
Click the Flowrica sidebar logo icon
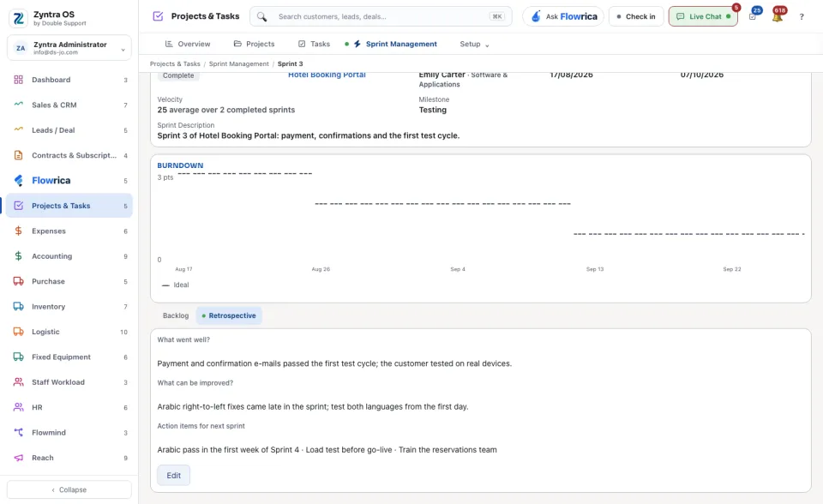18,181
